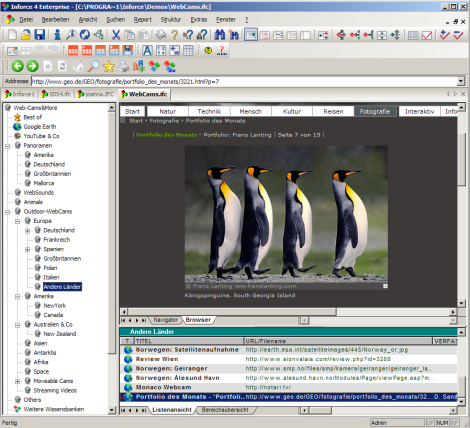Click the Norwegen: Geiranger row URL

coord(339,369)
